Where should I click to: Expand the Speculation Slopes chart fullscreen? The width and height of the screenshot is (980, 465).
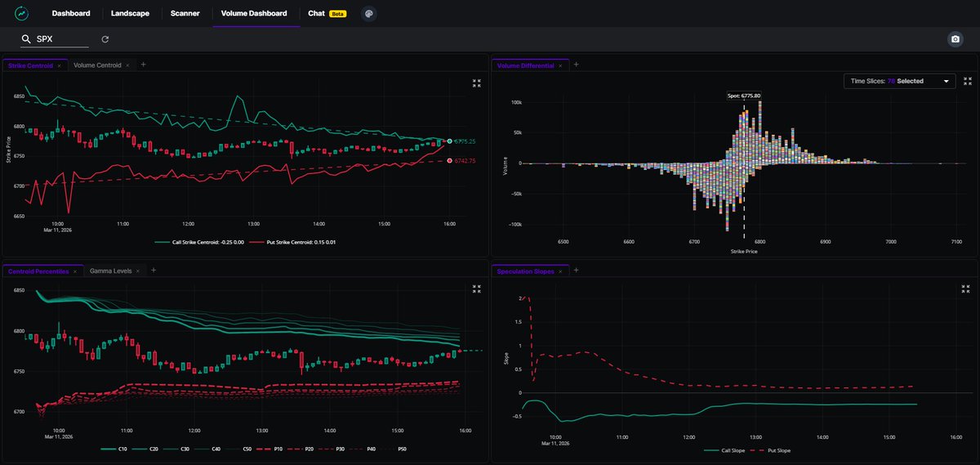[x=967, y=288]
